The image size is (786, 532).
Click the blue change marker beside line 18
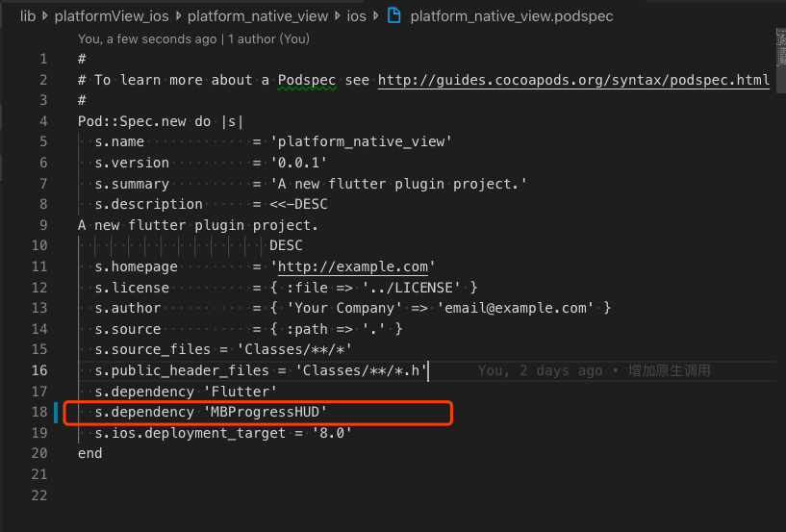pos(56,412)
